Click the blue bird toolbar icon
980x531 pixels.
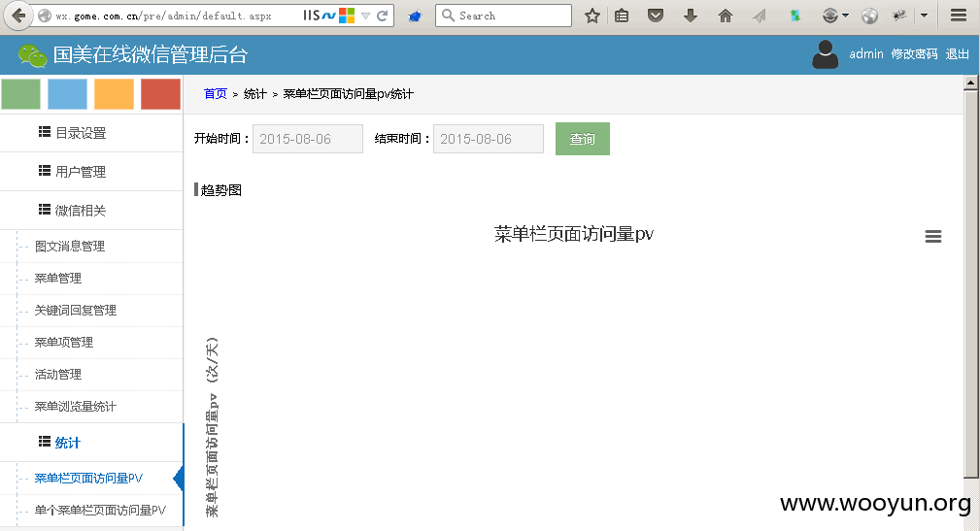pyautogui.click(x=415, y=16)
